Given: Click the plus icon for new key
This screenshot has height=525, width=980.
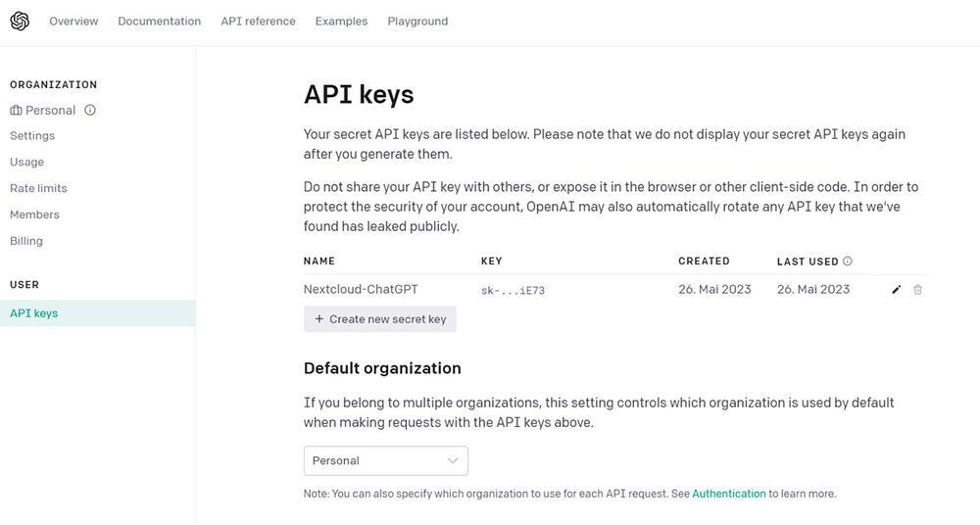Looking at the screenshot, I should point(318,319).
